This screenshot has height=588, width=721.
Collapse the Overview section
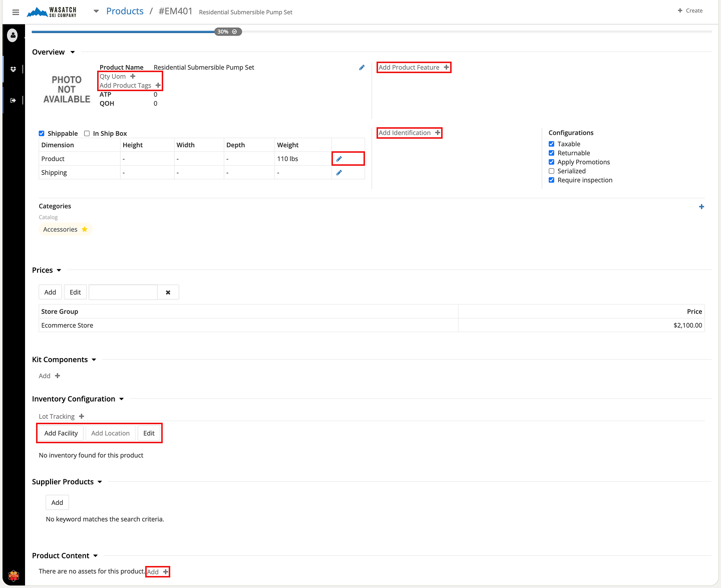pos(73,53)
